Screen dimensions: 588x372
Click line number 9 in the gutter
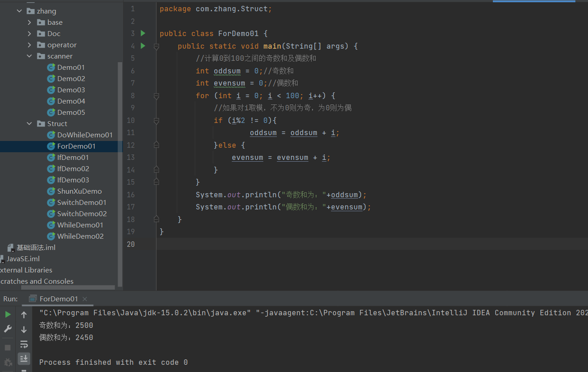(x=132, y=108)
